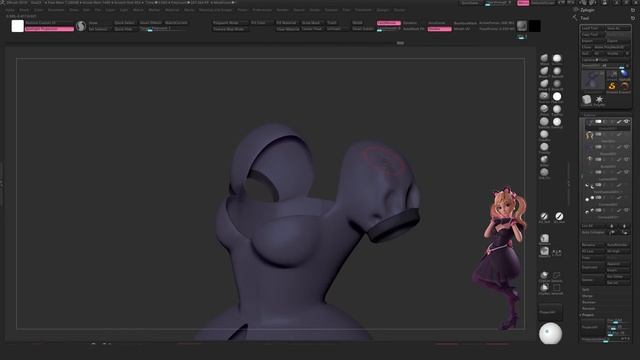Click the overlapping squares transparency icon
Viewport: 640px width, 360px height.
(557, 276)
